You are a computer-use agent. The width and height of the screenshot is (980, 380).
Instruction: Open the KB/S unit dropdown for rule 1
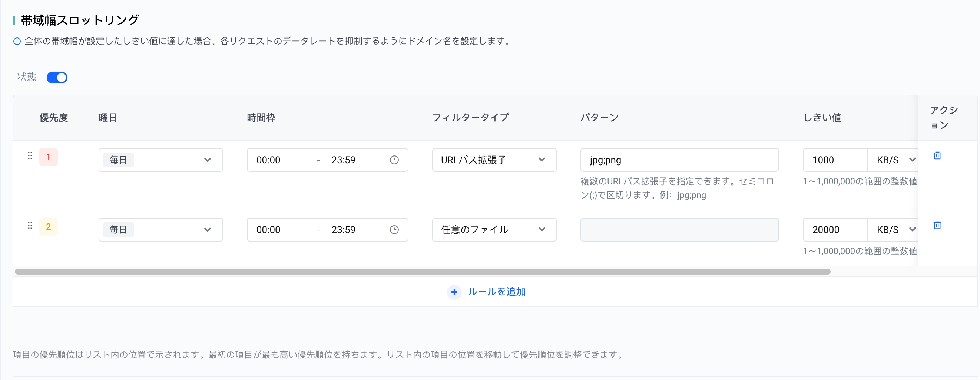893,160
